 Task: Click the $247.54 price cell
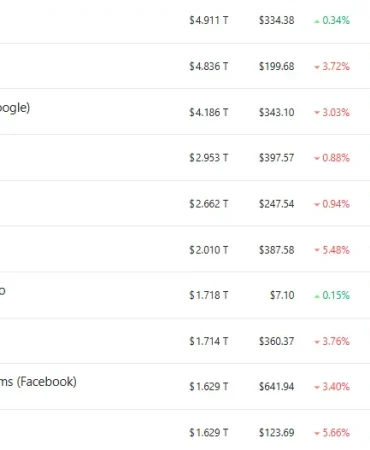coord(277,204)
